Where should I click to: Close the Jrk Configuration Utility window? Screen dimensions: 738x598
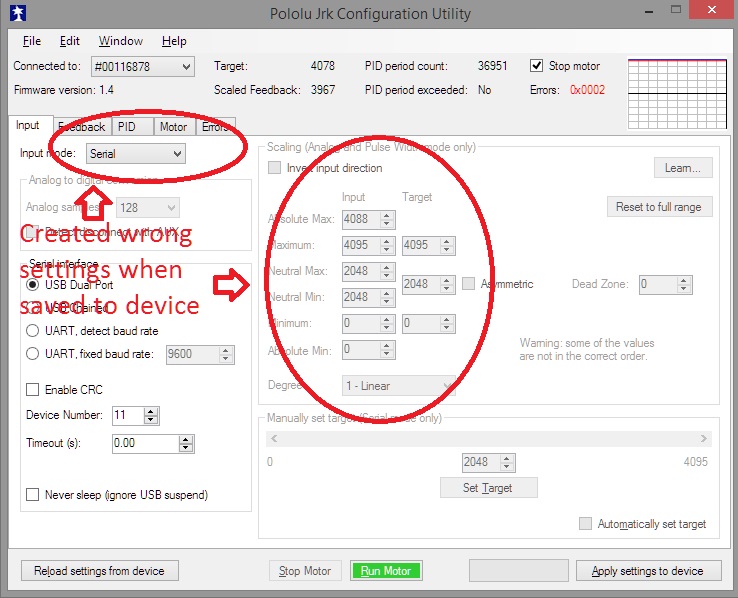pos(712,9)
